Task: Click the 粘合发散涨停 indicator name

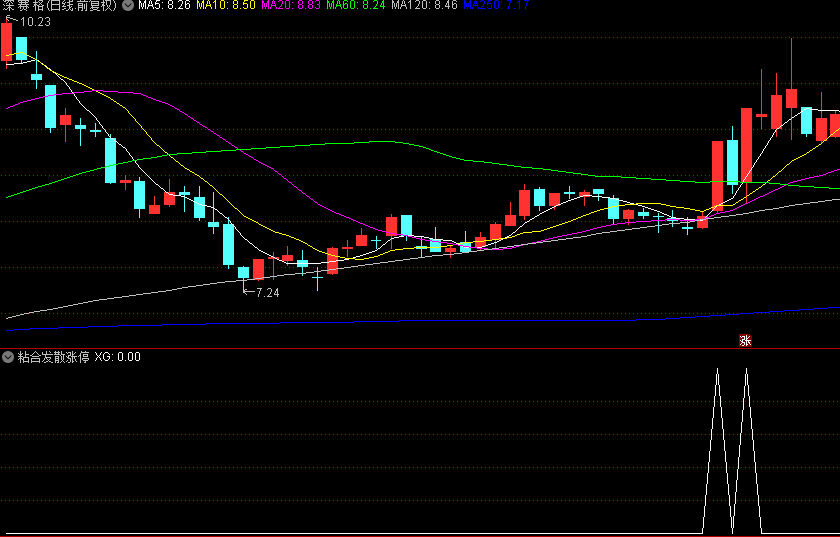Action: tap(54, 357)
